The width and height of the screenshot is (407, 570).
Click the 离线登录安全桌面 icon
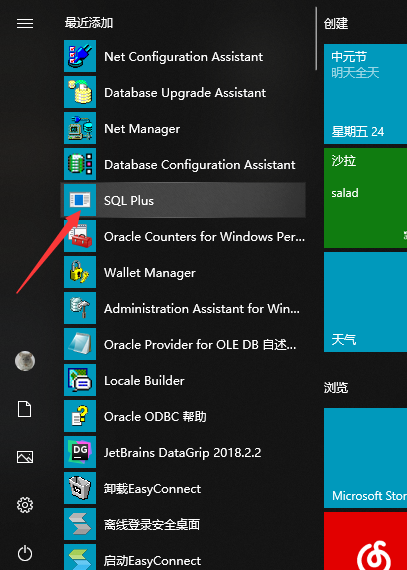80,524
